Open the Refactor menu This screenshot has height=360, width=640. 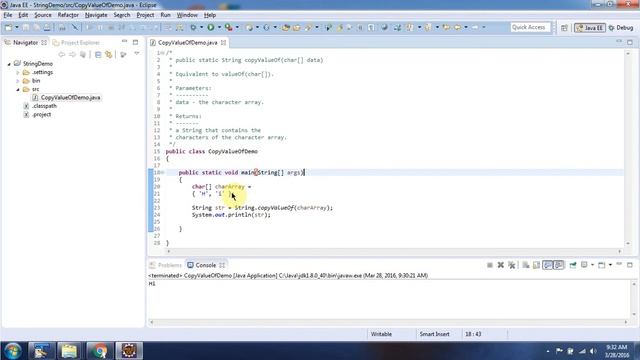click(68, 15)
